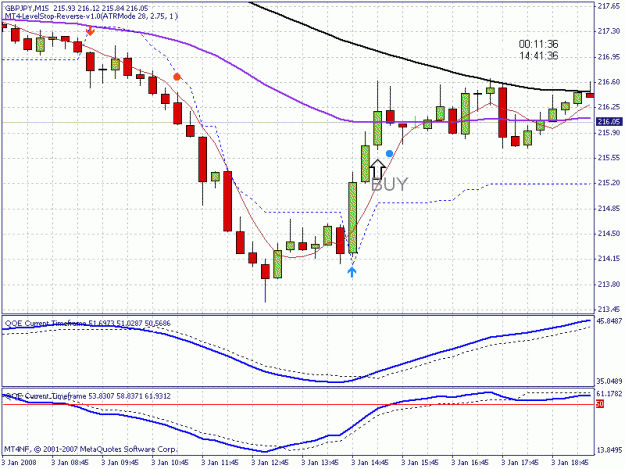
Task: Click the 00:11:36 timer text
Action: click(x=539, y=44)
